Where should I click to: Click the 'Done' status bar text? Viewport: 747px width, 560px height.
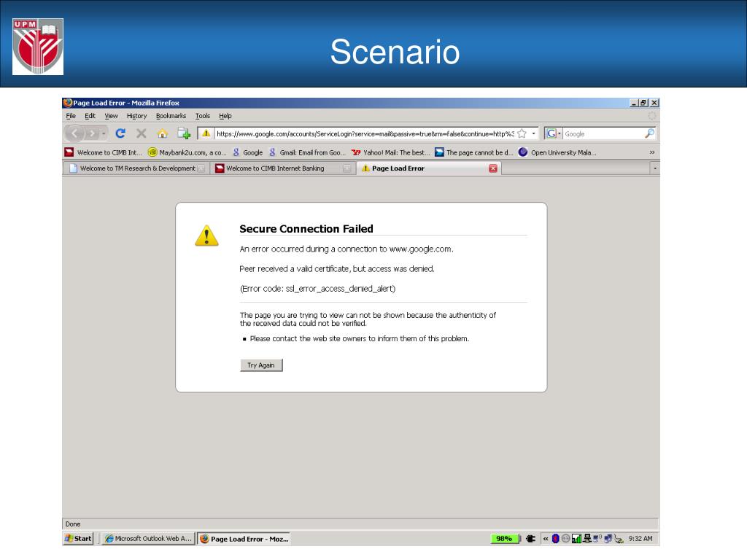pos(73,524)
